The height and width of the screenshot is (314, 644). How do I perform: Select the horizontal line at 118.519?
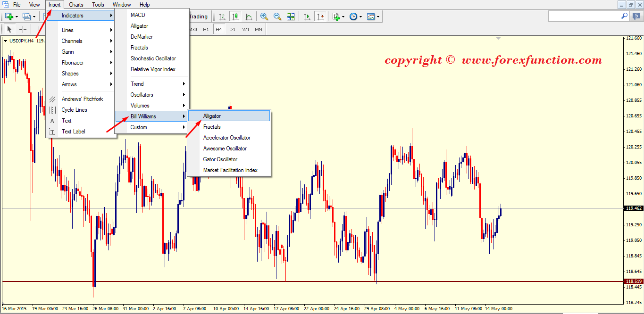[312, 281]
